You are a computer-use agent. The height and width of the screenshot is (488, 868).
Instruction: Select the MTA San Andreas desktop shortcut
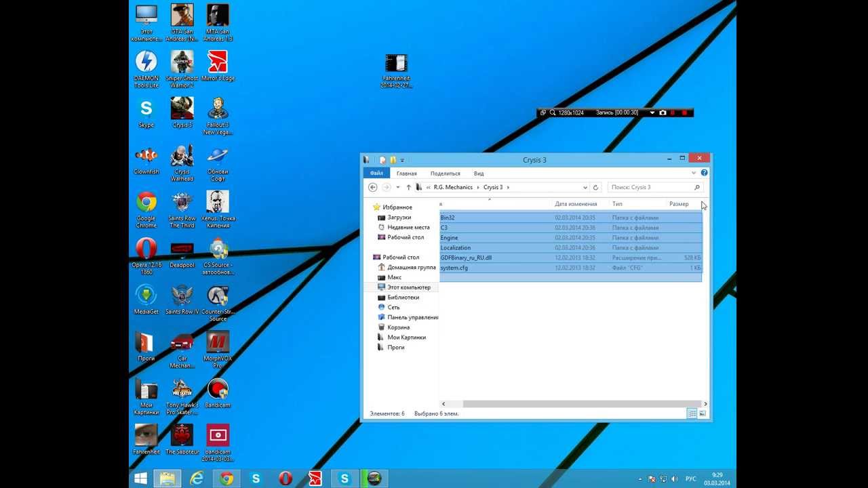tap(218, 22)
